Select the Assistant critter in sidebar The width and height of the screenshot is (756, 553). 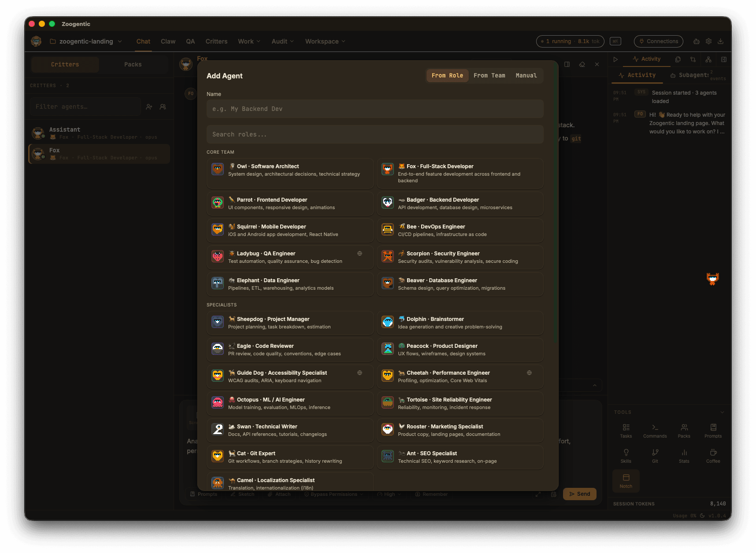click(x=99, y=133)
